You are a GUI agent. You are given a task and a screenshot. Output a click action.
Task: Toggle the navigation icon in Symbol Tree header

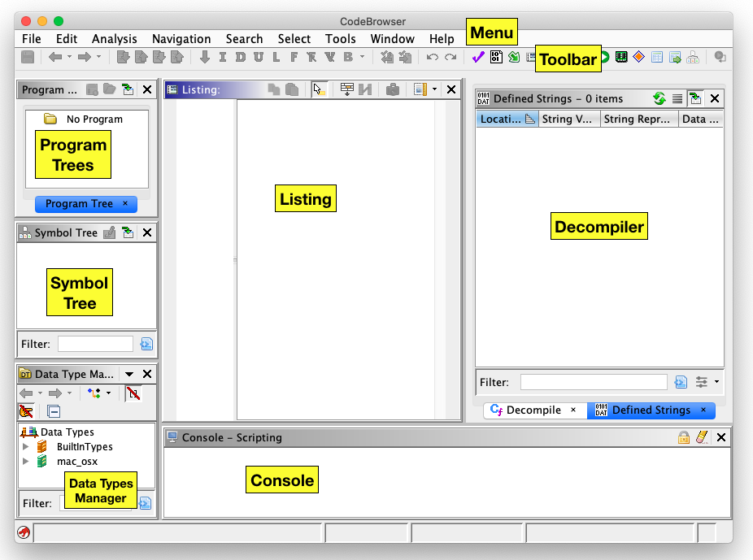click(x=128, y=232)
